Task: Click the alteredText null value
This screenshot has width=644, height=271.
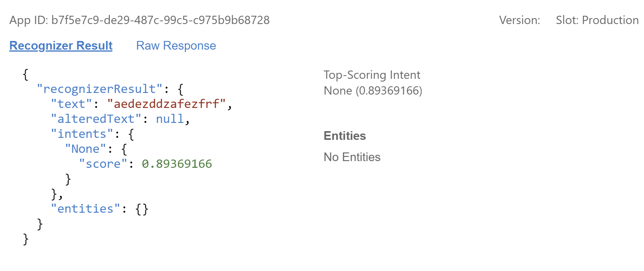Action: (x=170, y=119)
